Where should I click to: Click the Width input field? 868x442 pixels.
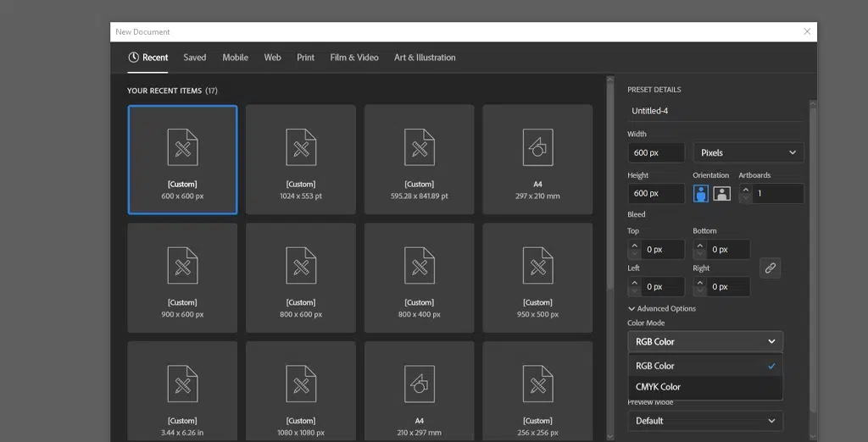[655, 152]
